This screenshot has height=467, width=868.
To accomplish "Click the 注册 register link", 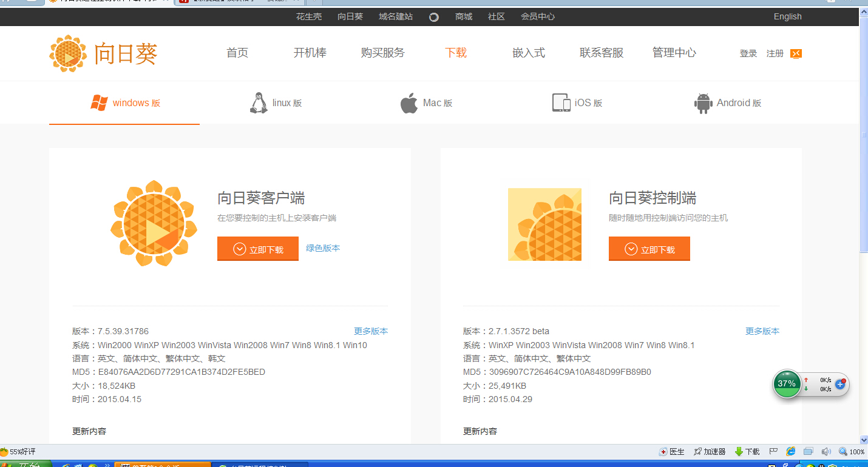I will [775, 53].
